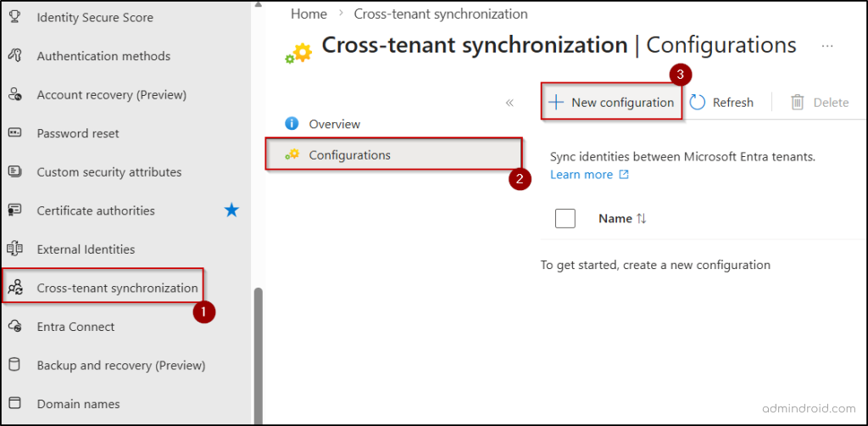Click the scroll-up arrow of sidebar scrollbar
868x426 pixels.
tap(258, 4)
